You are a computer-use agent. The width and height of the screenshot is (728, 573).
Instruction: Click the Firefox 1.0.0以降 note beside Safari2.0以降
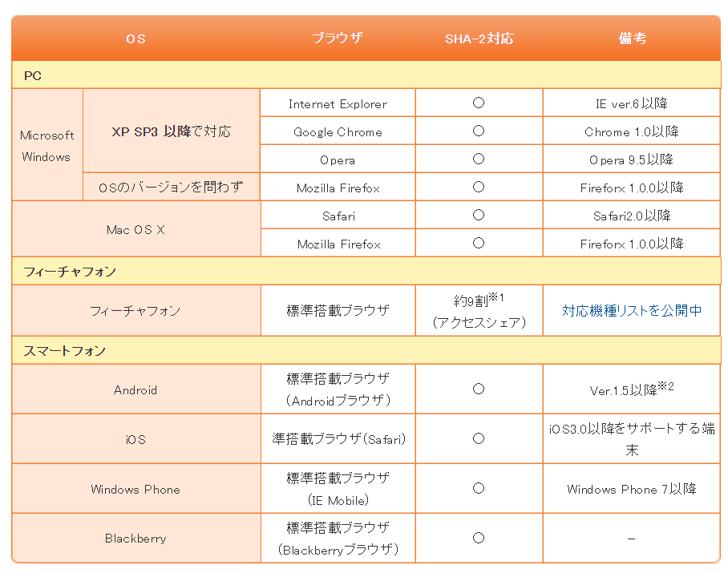point(632,244)
